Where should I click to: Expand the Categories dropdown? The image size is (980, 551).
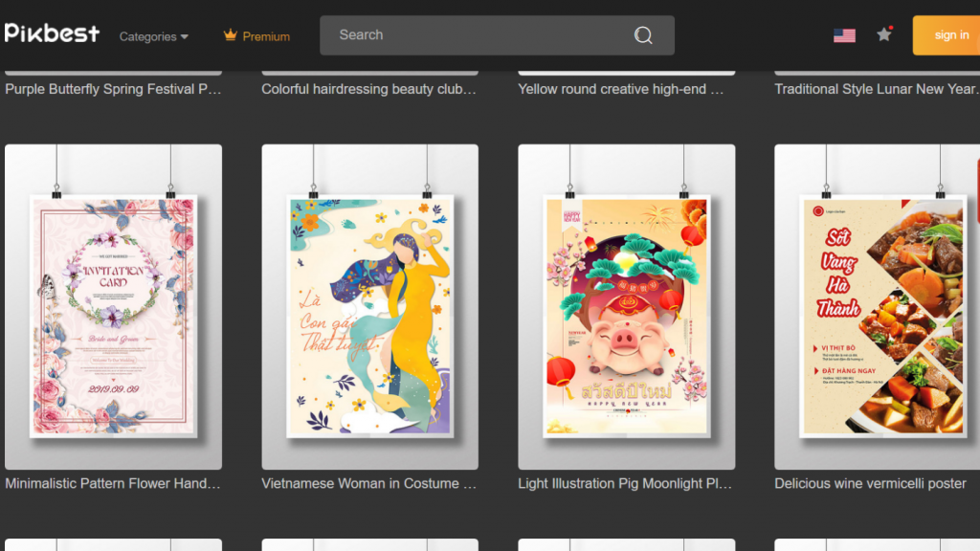click(x=153, y=36)
